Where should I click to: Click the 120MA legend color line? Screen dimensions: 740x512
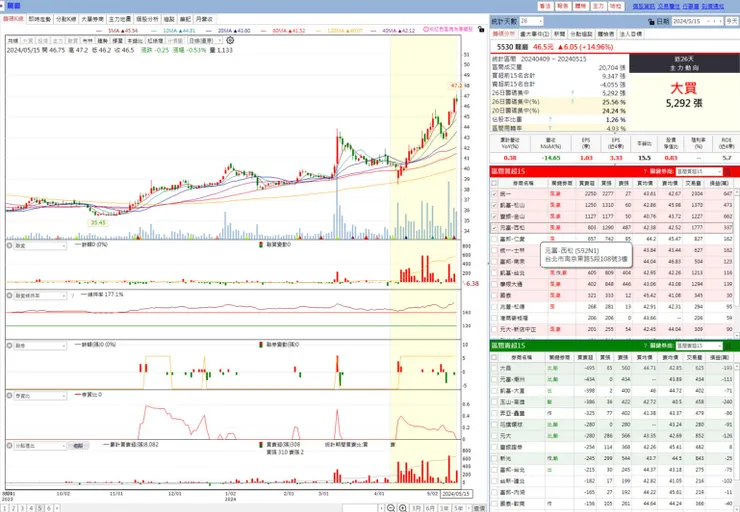(318, 31)
